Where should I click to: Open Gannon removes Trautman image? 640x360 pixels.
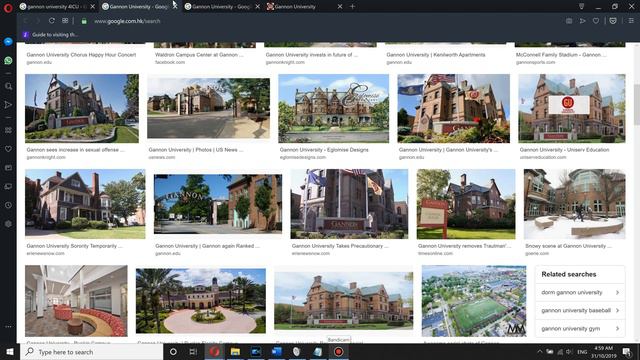[466, 204]
